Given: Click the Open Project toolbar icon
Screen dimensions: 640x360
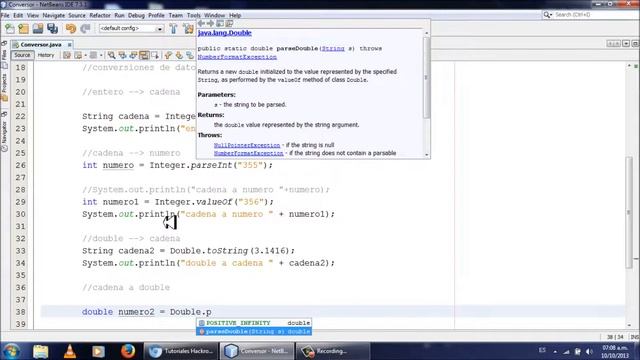Looking at the screenshot, I should [x=38, y=29].
